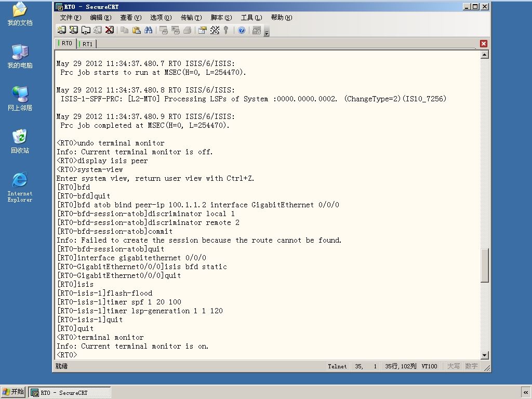Minimize the SecureCRT window
Screen dimensions: 532x399
pos(467,6)
